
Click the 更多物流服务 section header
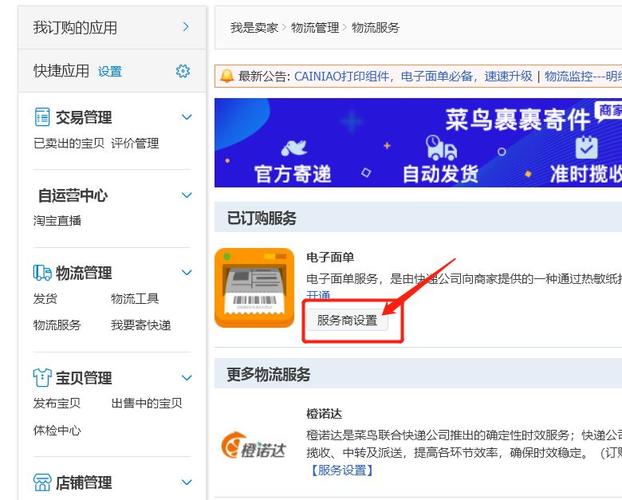(418, 373)
